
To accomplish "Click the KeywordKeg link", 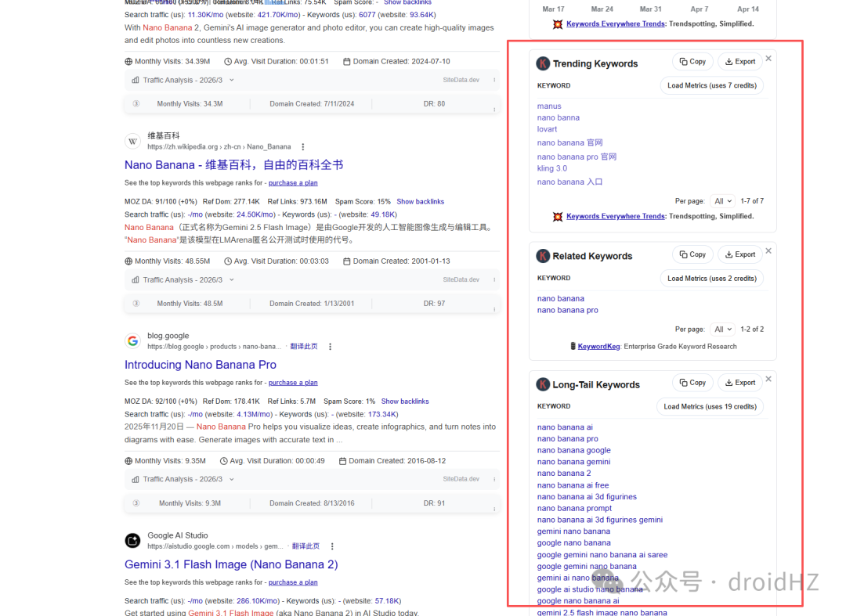I will click(x=599, y=347).
